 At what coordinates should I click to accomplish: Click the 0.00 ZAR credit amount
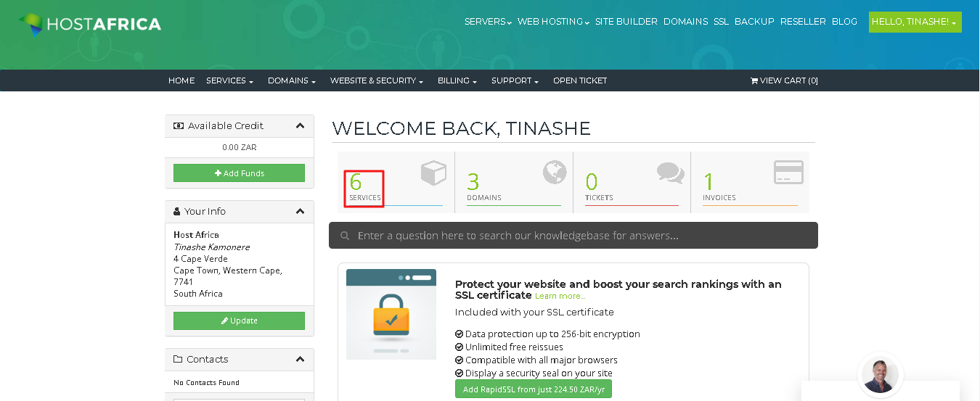click(x=239, y=147)
